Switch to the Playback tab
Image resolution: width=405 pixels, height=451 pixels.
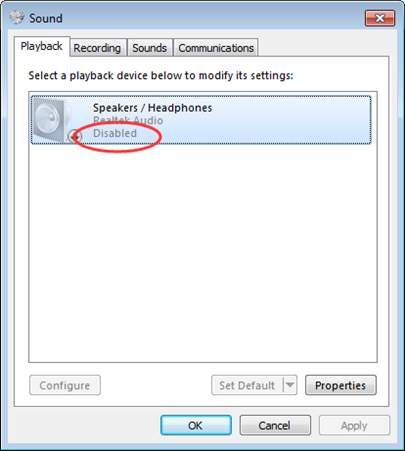(x=42, y=46)
